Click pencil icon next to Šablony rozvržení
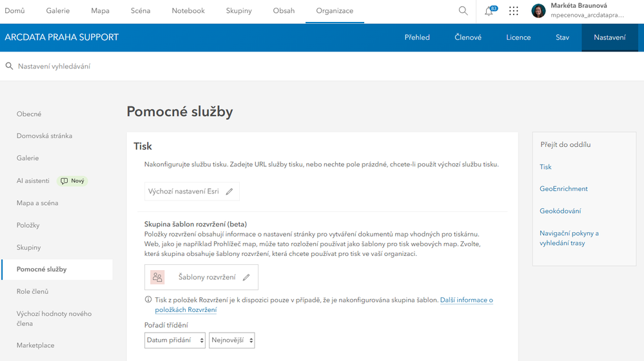Image resolution: width=644 pixels, height=361 pixels. (246, 277)
